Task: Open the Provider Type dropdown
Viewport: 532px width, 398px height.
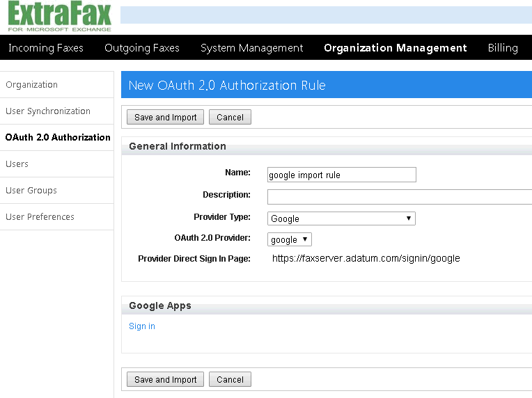Action: click(341, 218)
